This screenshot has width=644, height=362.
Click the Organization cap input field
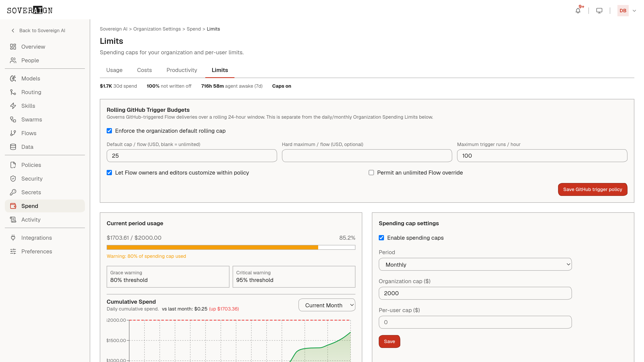(x=475, y=293)
